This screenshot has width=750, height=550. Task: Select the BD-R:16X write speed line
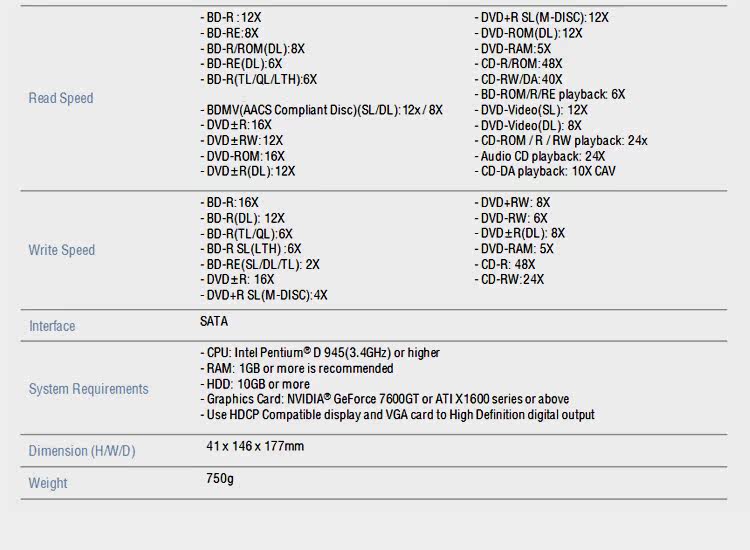coord(230,202)
